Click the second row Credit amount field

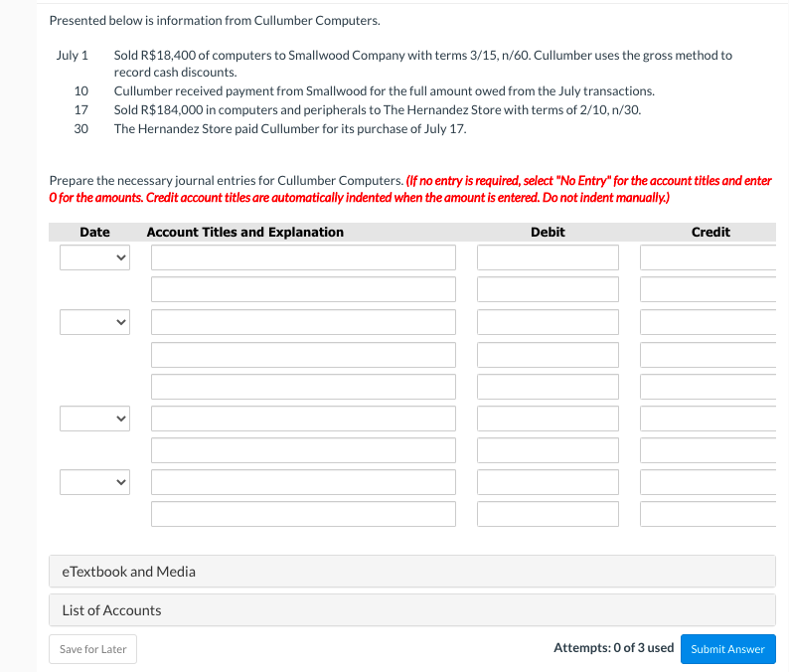coord(708,289)
